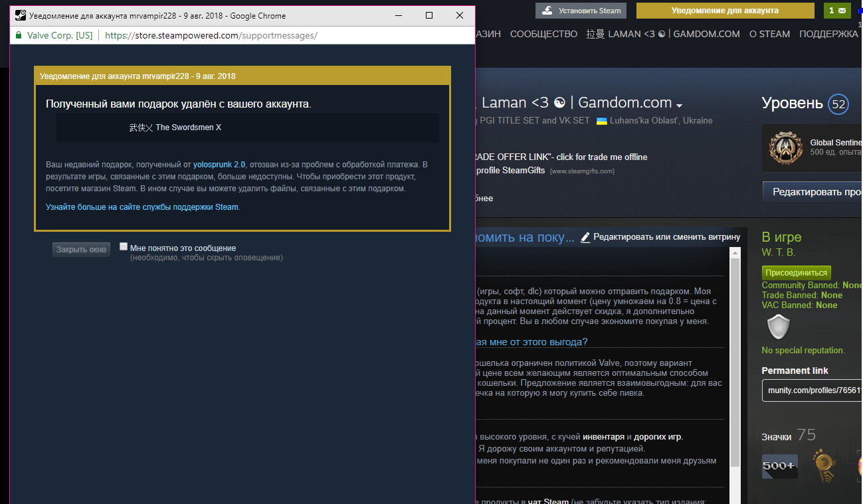The height and width of the screenshot is (504, 863).
Task: Click the scrollbar up arrow in the showcase
Action: pos(734,253)
